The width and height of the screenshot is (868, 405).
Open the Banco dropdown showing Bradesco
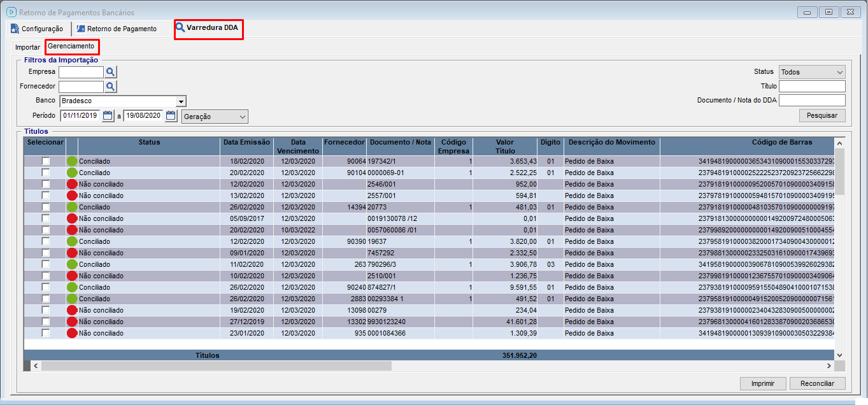[x=181, y=101]
